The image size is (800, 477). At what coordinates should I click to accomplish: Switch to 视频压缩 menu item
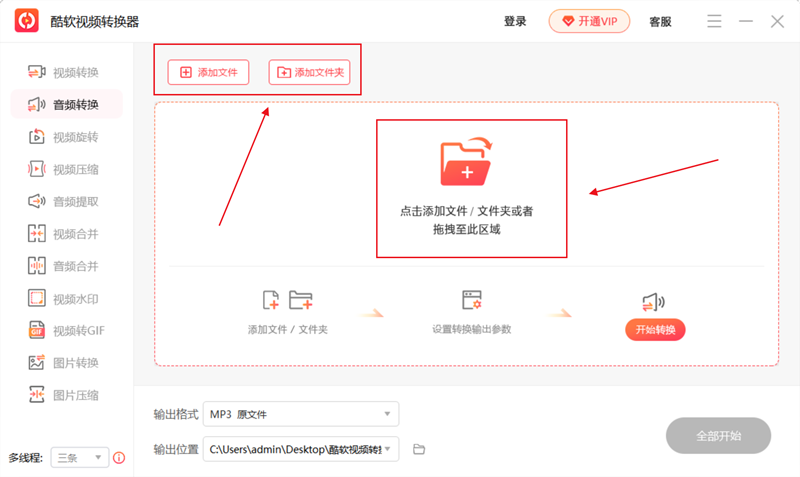click(66, 169)
